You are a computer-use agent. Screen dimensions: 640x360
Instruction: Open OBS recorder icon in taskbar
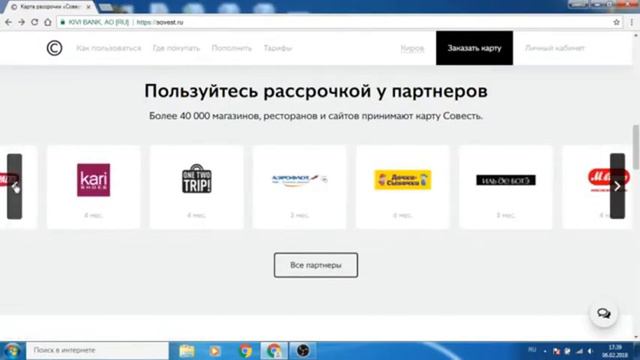pos(303,351)
